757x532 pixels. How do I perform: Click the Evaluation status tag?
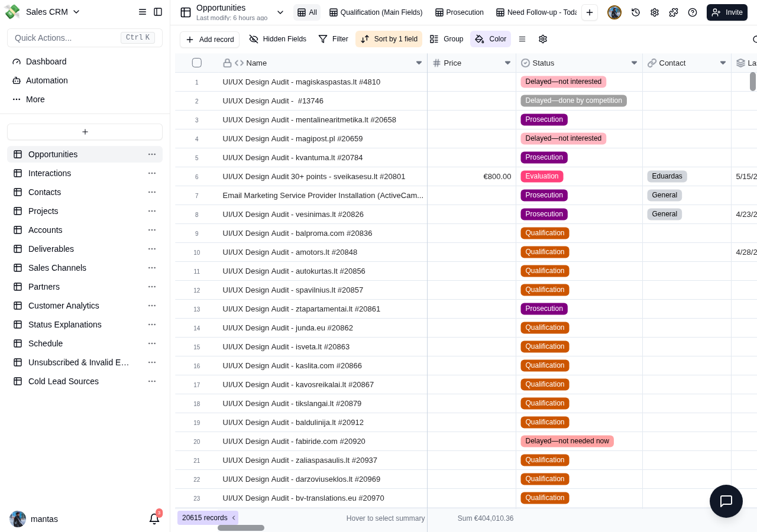click(x=542, y=176)
